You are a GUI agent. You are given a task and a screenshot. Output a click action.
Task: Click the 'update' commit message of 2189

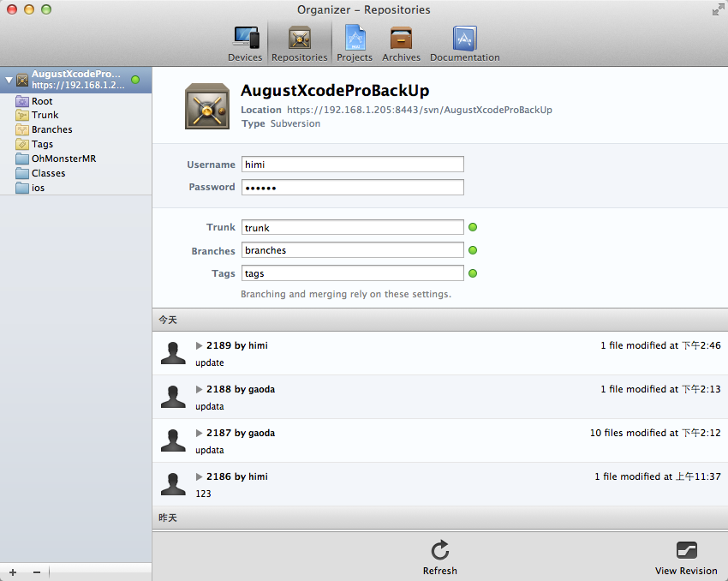[209, 362]
